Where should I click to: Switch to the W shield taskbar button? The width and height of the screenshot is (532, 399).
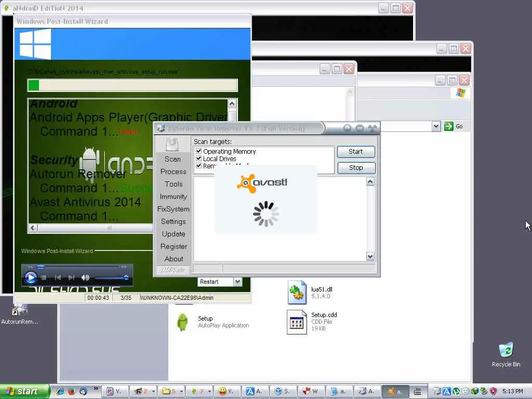coord(312,391)
